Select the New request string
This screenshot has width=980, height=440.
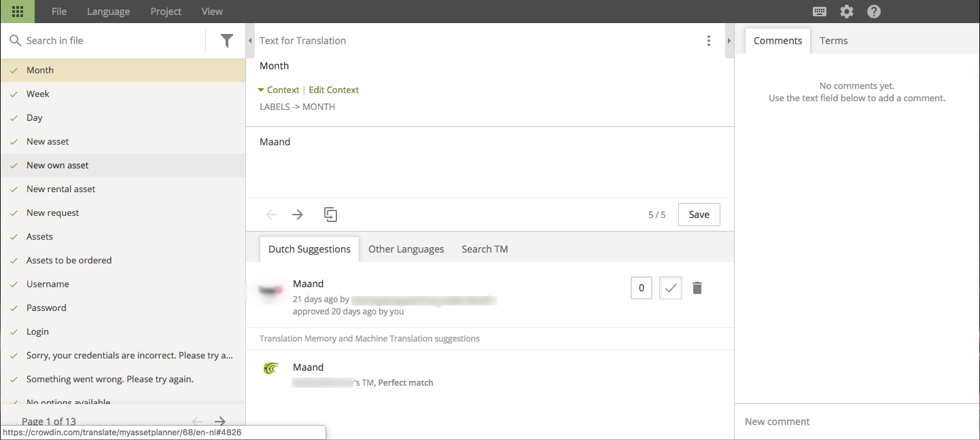[x=122, y=213]
